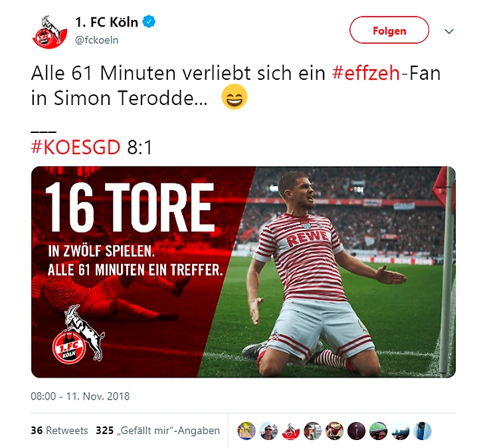
Task: Open the liker avatar showing a cathedral skyline
Action: pos(400,431)
